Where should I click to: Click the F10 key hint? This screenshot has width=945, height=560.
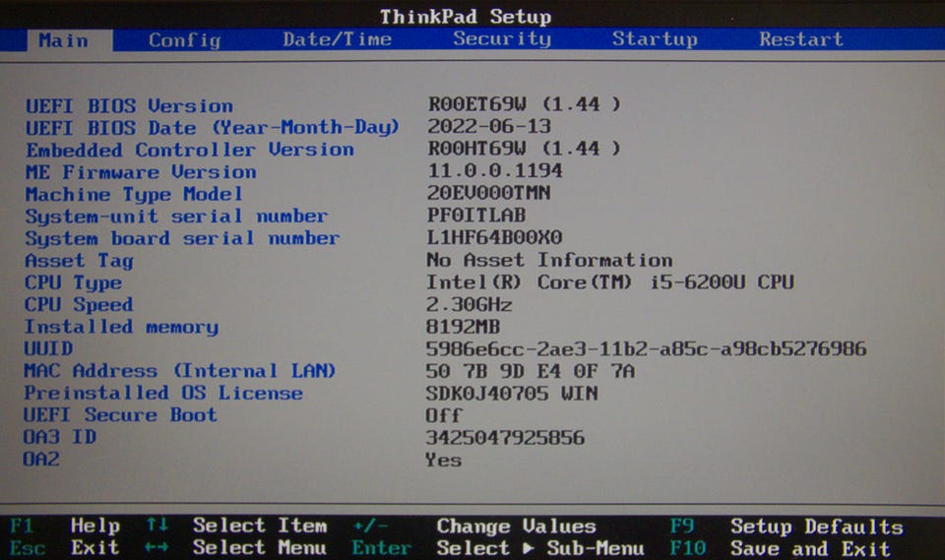pyautogui.click(x=688, y=548)
